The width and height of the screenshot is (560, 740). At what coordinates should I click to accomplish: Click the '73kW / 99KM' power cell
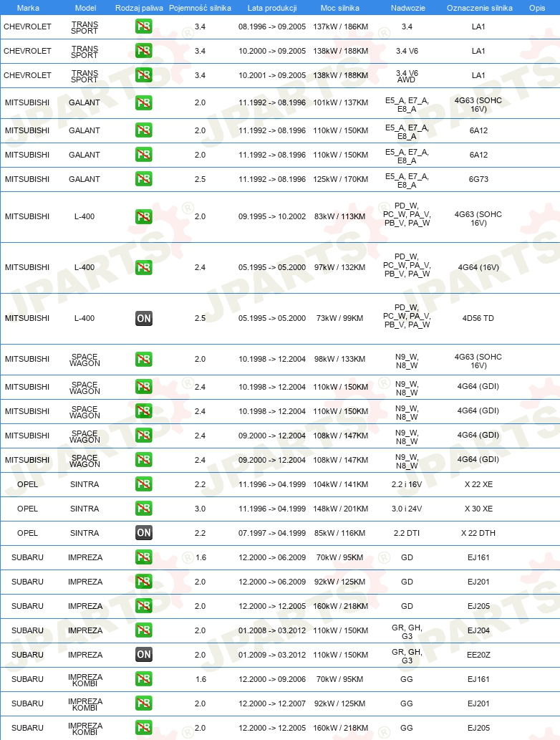(339, 319)
